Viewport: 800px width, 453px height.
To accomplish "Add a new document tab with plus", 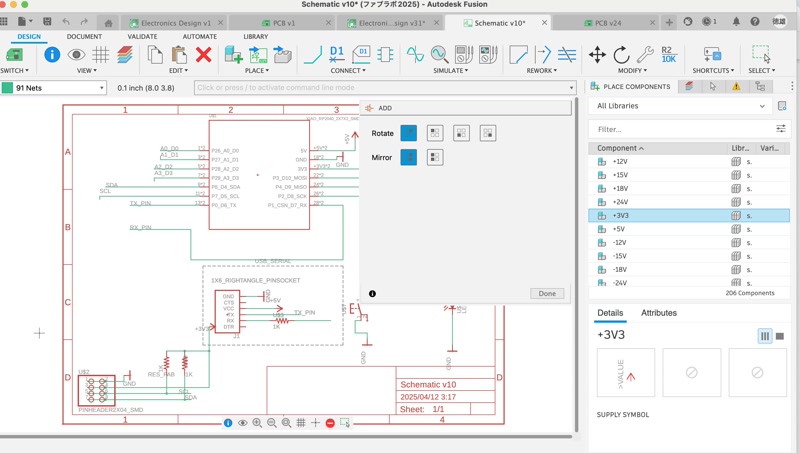I will coord(669,22).
